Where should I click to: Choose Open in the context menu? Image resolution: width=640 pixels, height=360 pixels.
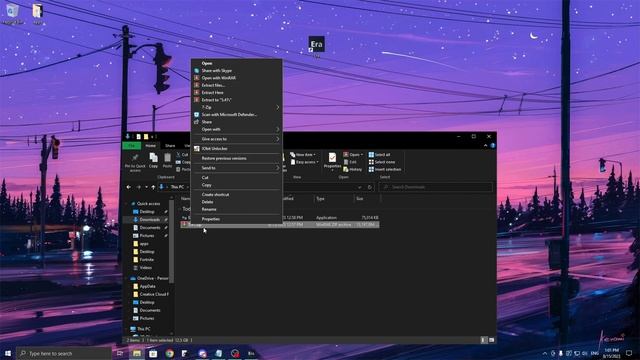pos(207,63)
